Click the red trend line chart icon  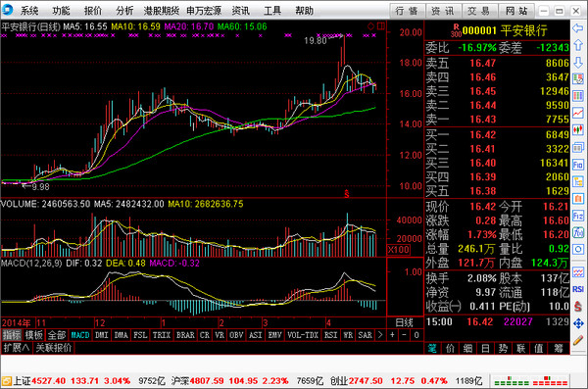coord(578,113)
